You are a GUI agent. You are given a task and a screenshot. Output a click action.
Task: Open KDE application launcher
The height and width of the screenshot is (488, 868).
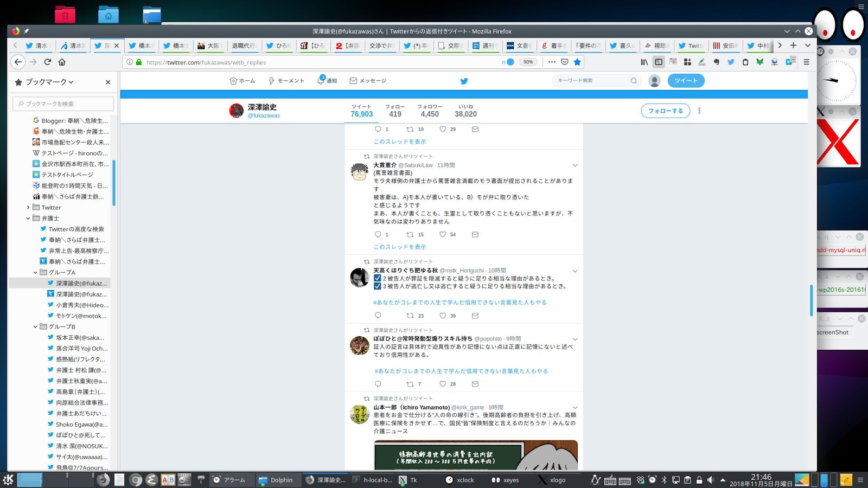[8, 479]
